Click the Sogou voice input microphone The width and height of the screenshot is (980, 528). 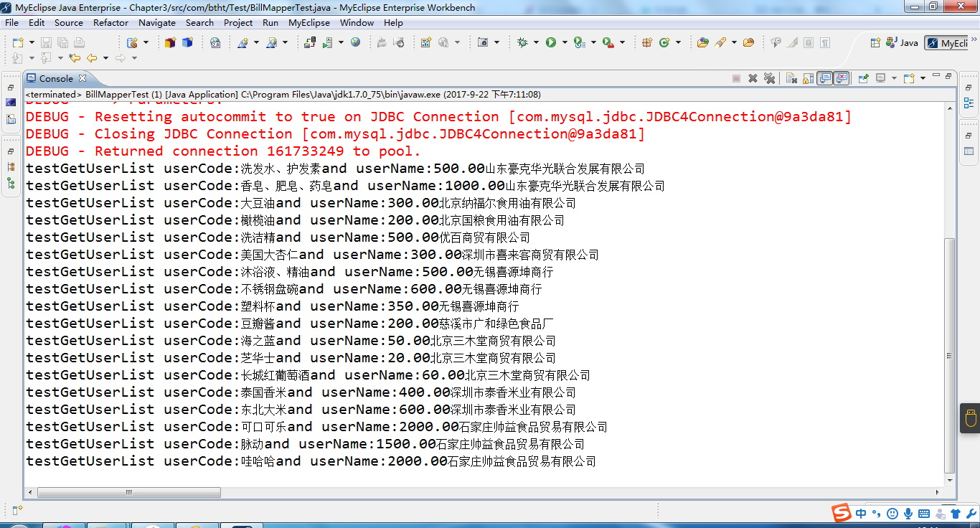(x=908, y=513)
